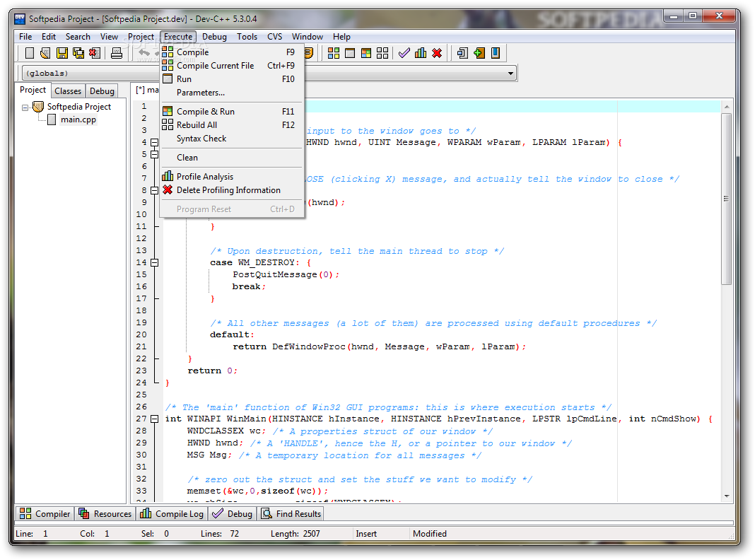Collapse the code fold at line 4
Screen dimensions: 755x560
[x=154, y=143]
